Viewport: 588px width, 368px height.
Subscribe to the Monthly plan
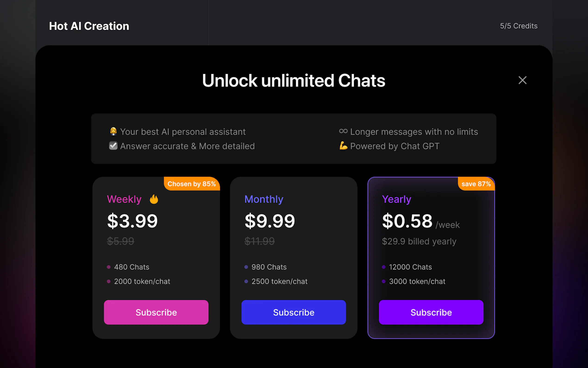294,312
